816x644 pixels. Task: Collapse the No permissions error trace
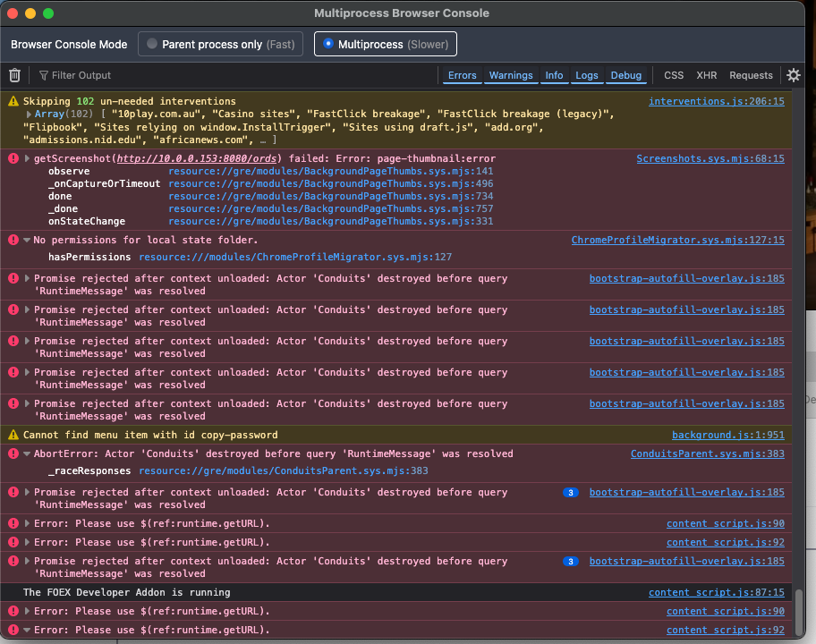coord(27,240)
